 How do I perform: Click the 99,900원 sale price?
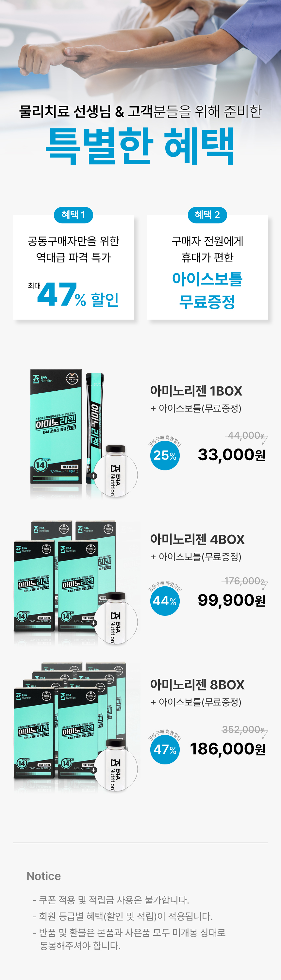coord(232,600)
